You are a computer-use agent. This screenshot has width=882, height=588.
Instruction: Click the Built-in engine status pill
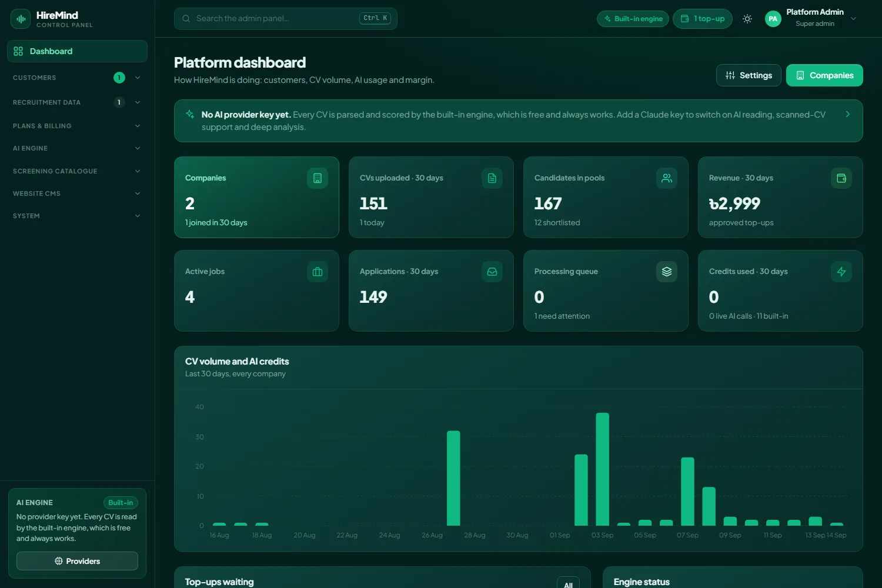click(633, 19)
